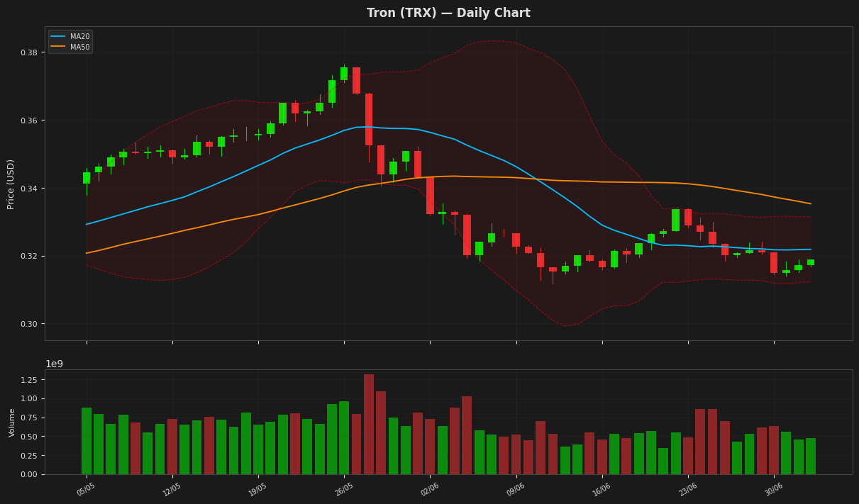The width and height of the screenshot is (859, 504).
Task: Click the 0.32 price axis label
Action: point(29,256)
